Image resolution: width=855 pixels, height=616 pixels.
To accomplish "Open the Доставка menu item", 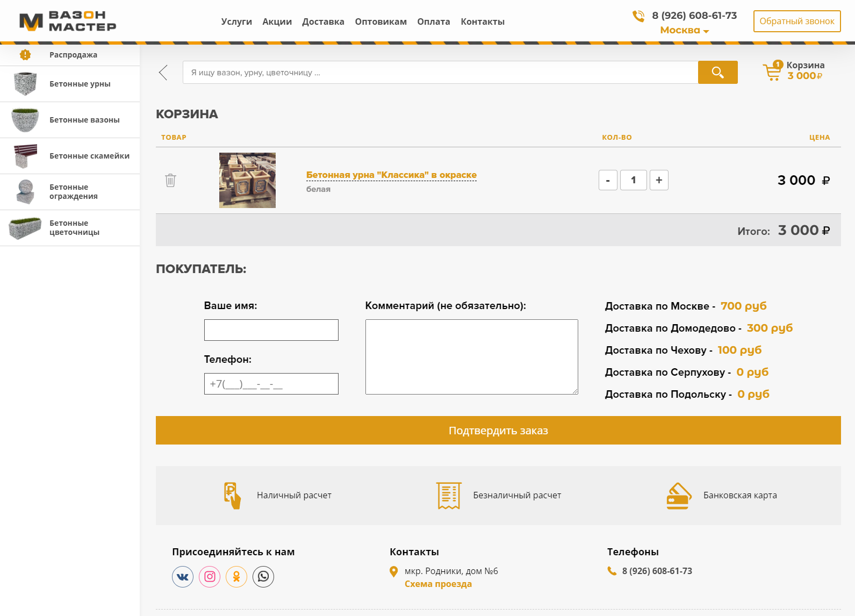I will click(x=323, y=22).
